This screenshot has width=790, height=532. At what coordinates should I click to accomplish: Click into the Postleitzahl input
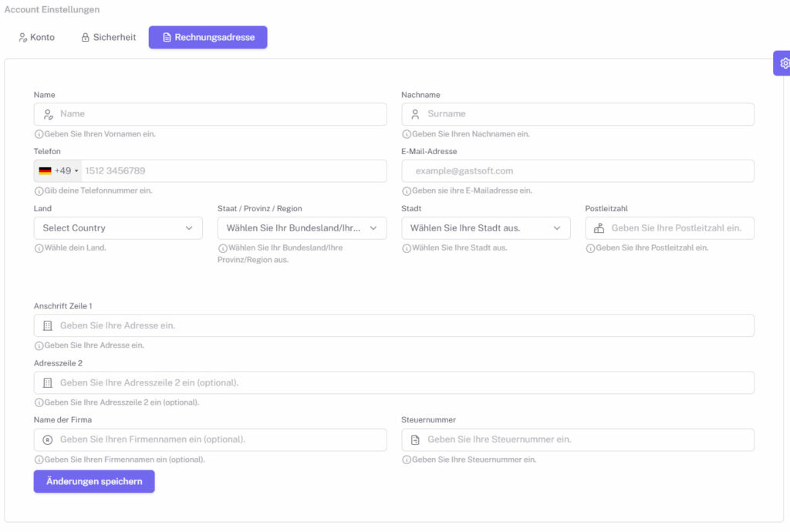670,228
